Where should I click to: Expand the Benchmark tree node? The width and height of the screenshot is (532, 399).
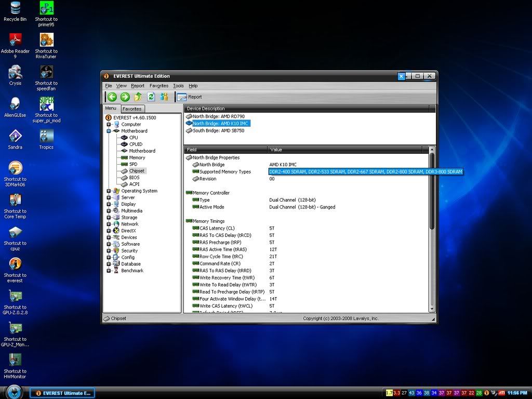point(109,271)
